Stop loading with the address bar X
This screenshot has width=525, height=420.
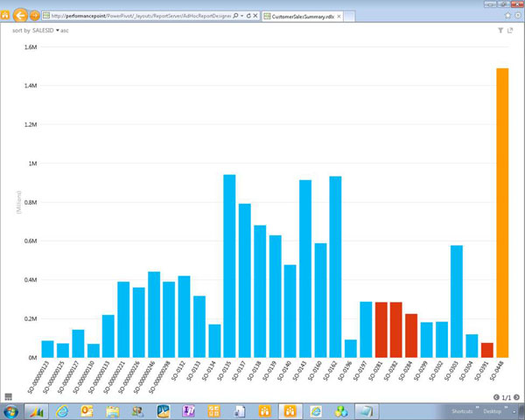(255, 16)
